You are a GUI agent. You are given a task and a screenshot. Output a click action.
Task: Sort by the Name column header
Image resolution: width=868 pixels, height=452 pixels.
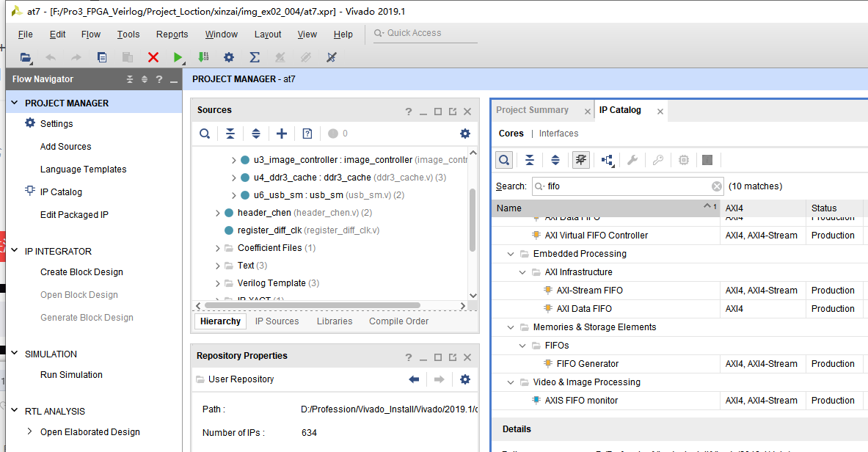tap(605, 208)
